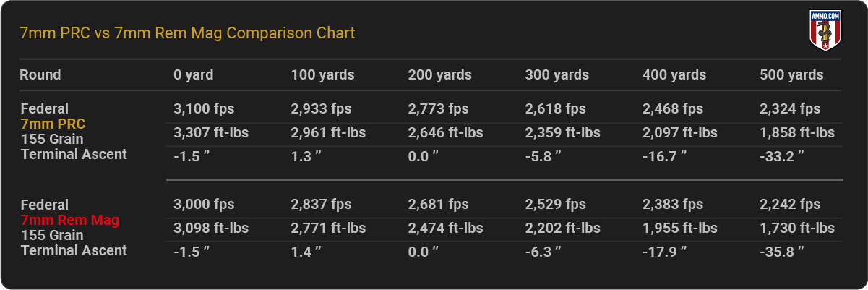This screenshot has width=868, height=290.
Task: Click the red 7mm Rem Mag label
Action: 70,220
